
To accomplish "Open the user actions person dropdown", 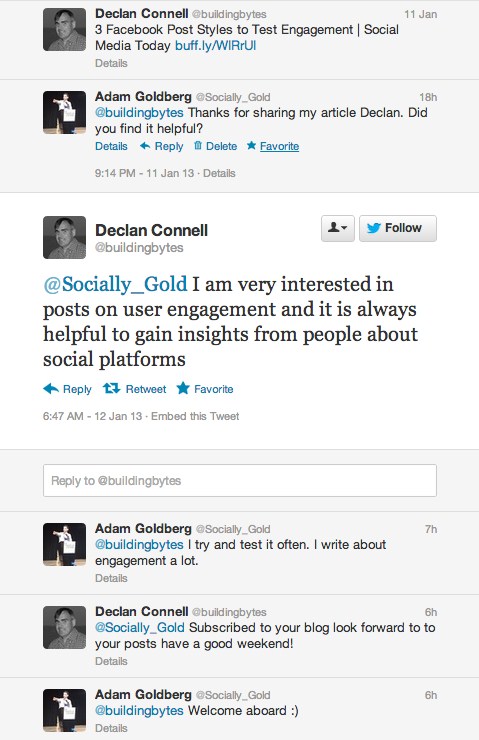I will 337,228.
